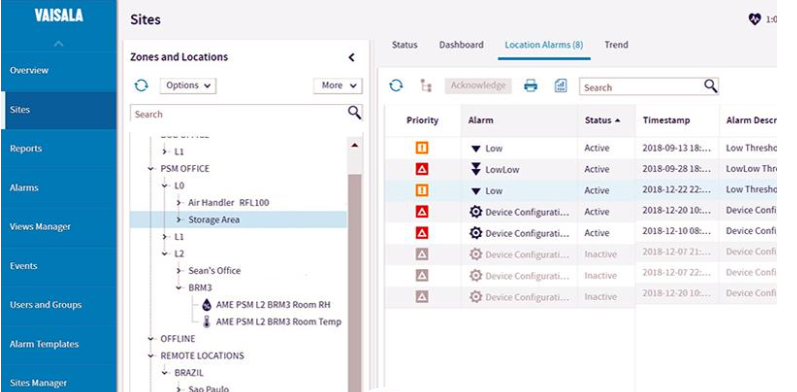Screen dimensions: 797x392
Task: Click the red priority icon for 2018-12-10 alarm
Action: click(422, 233)
